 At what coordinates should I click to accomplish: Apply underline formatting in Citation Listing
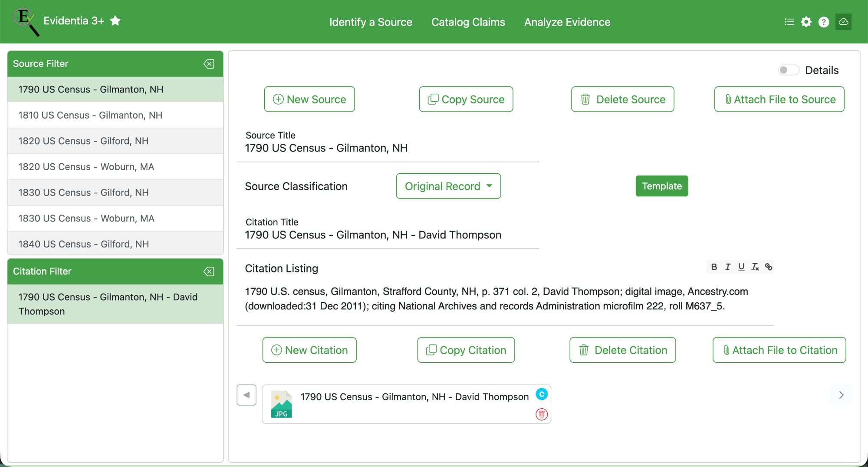[x=741, y=267]
